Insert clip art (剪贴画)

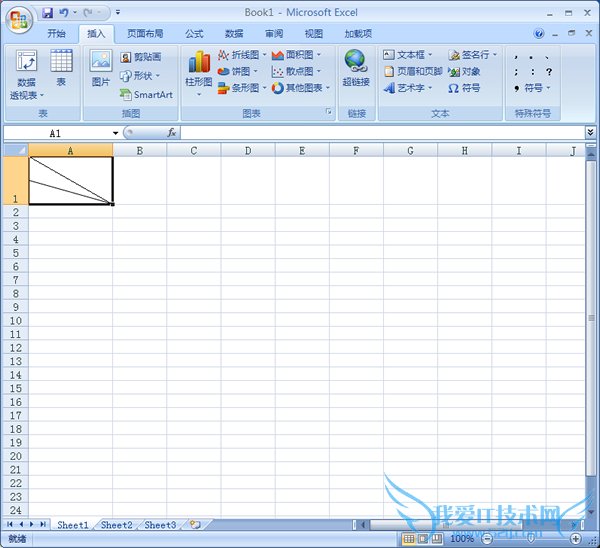tap(140, 57)
